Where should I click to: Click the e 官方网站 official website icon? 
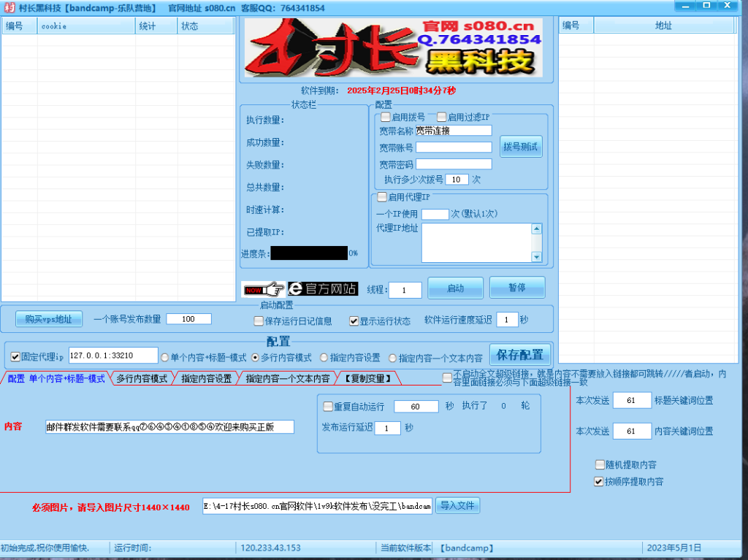(x=322, y=288)
